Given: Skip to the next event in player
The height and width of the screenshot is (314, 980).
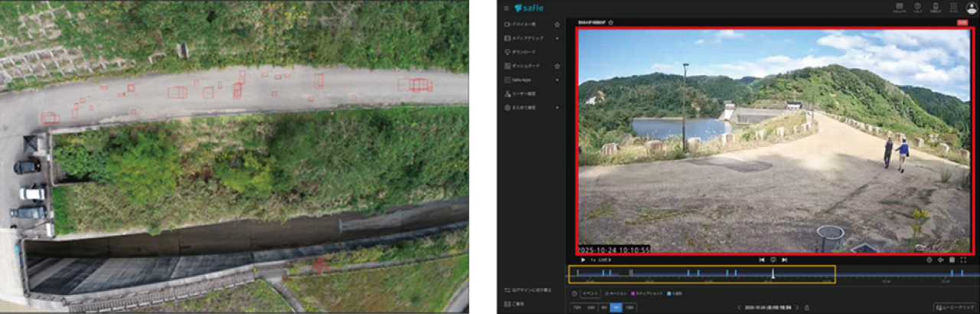Looking at the screenshot, I should (785, 260).
